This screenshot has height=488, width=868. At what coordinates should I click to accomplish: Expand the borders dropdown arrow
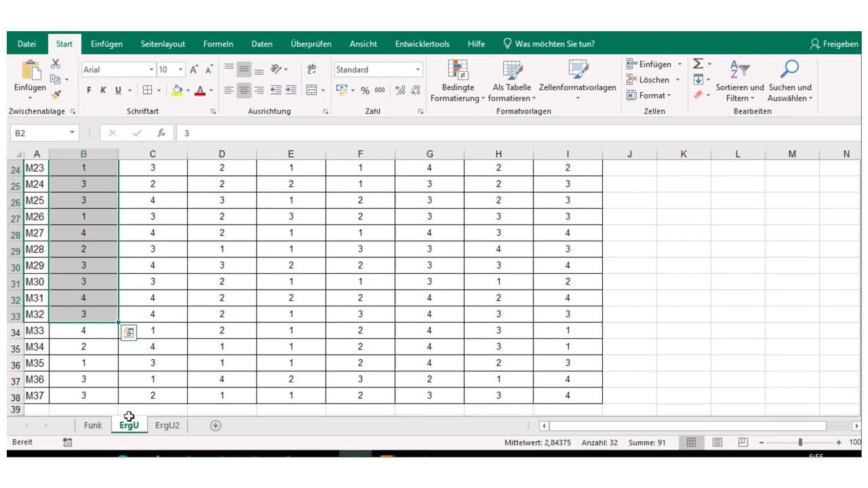[x=159, y=90]
